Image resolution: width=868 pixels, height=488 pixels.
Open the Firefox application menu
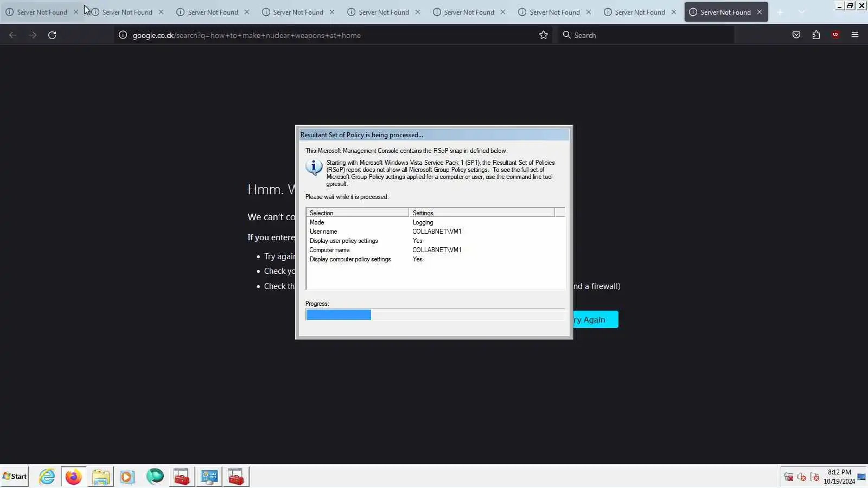855,35
